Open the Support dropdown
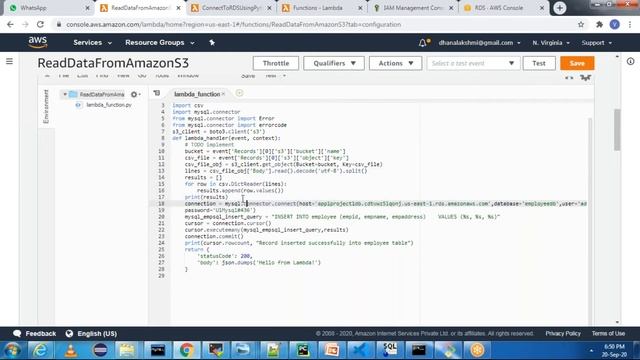 596,42
